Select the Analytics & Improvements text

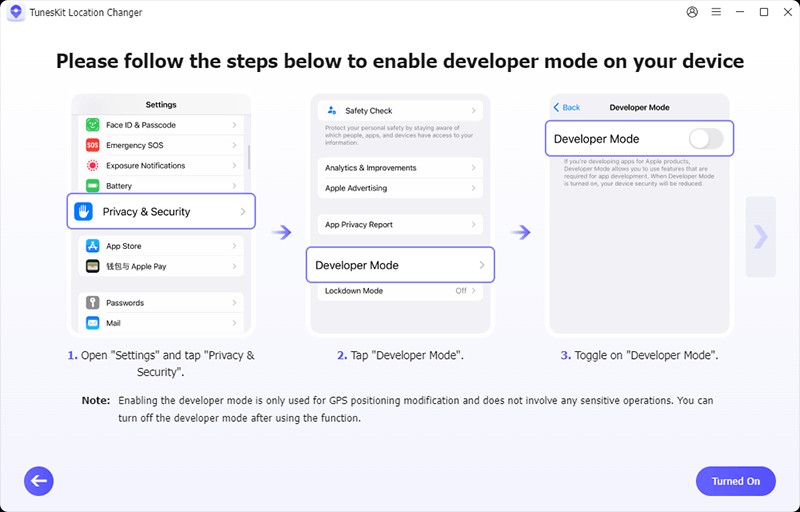[370, 168]
